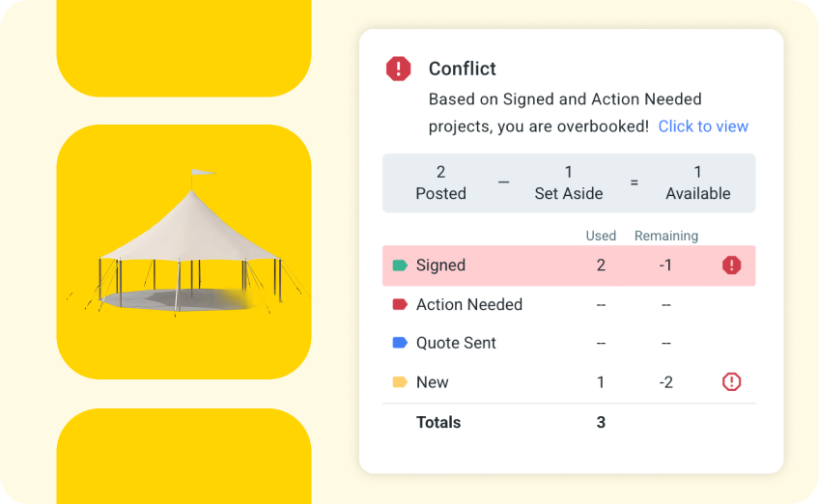Click the red Conflict alert icon
Viewport: 819px width, 504px height.
point(398,69)
